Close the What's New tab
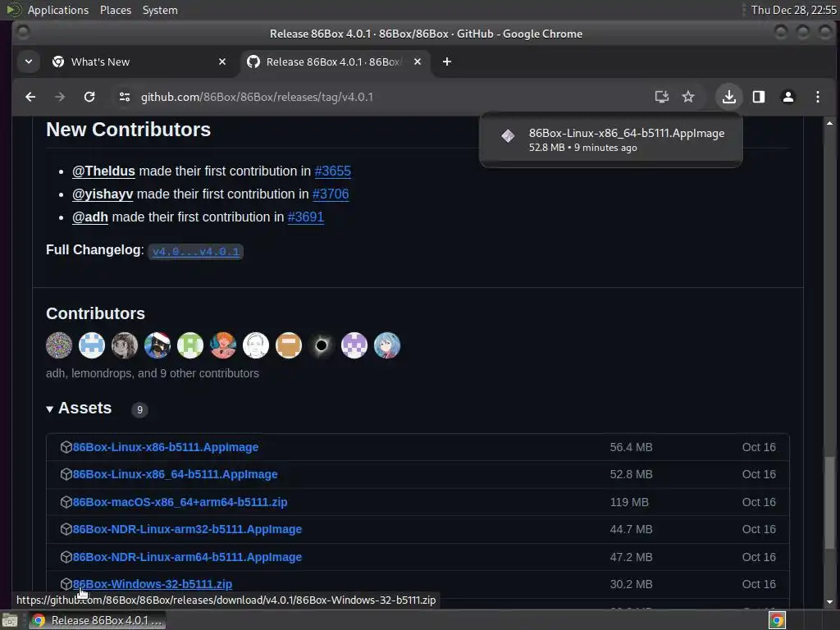The width and height of the screenshot is (840, 630). click(222, 62)
